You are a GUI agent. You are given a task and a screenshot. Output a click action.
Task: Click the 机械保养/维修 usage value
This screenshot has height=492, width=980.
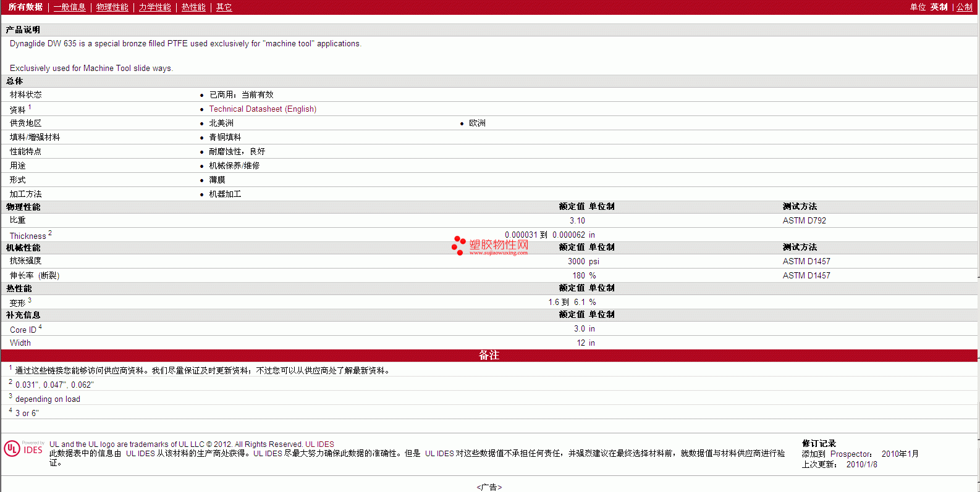[234, 165]
